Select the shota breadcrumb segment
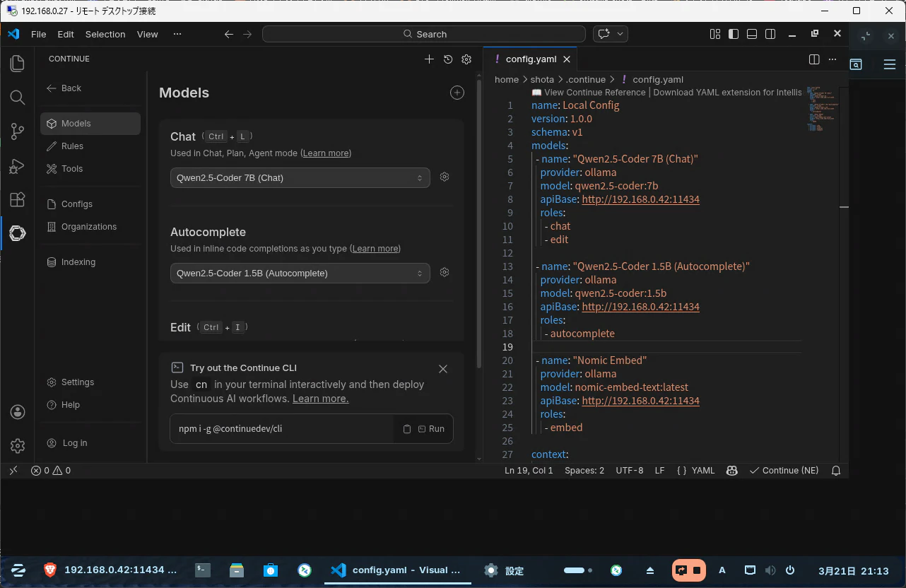 (x=543, y=80)
